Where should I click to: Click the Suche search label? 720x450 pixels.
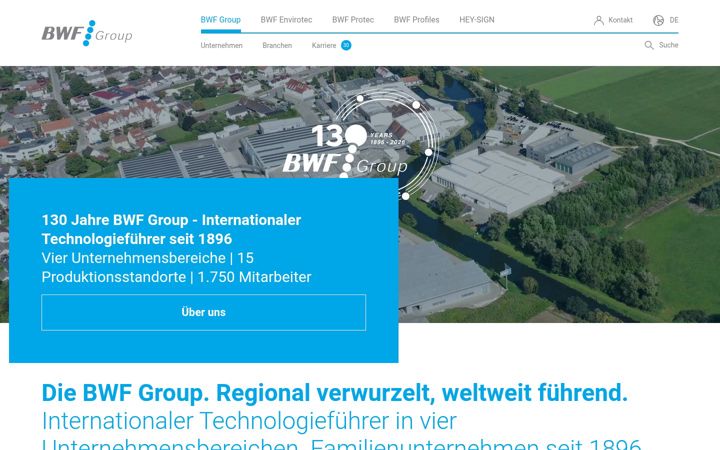pos(668,45)
